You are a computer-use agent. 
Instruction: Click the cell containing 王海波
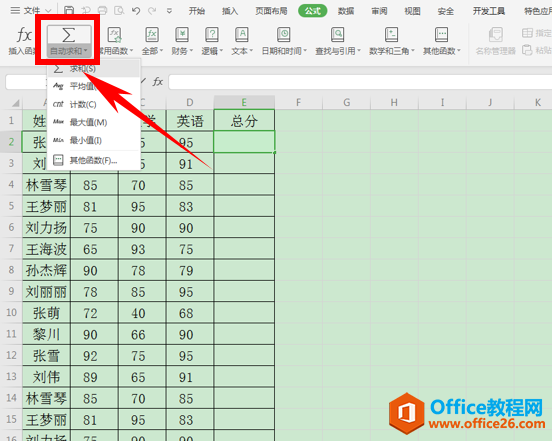coord(46,249)
